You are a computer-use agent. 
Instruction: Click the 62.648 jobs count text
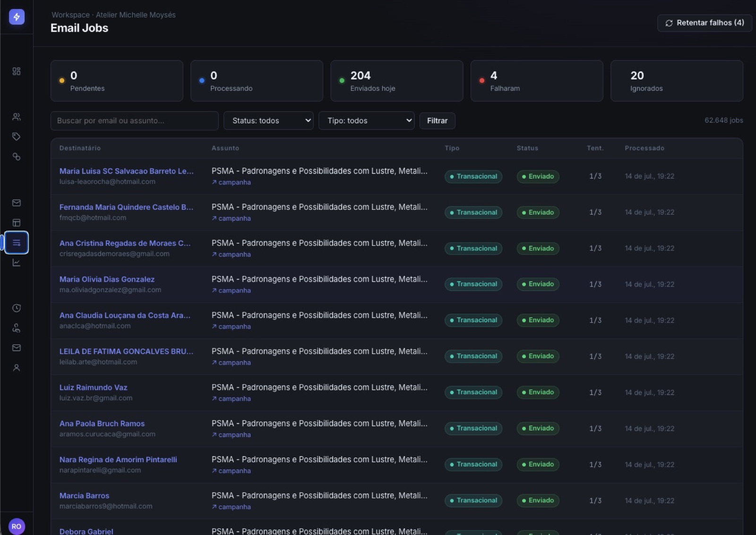(x=724, y=121)
